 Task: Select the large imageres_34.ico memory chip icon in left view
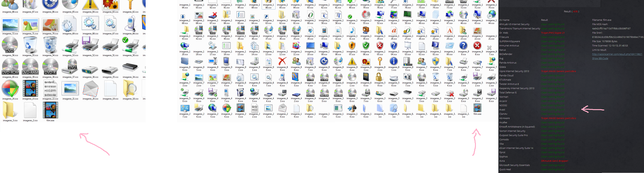coord(130,67)
